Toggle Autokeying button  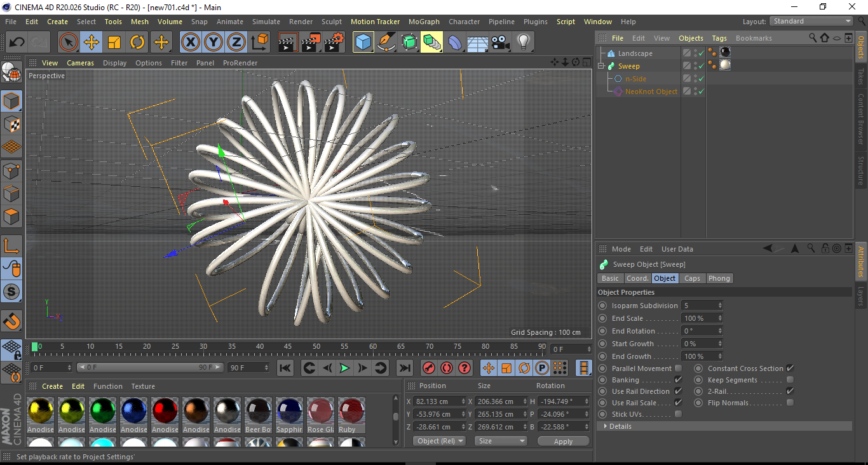[x=447, y=368]
